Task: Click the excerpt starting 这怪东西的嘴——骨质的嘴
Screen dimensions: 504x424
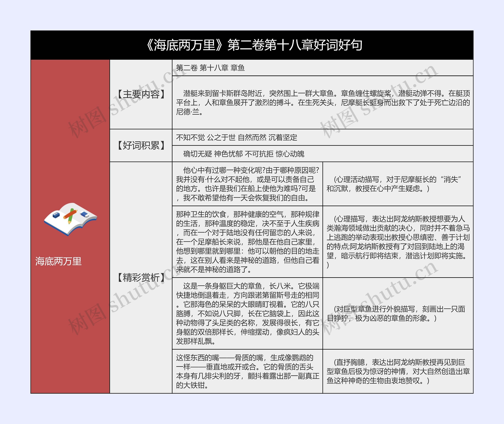Action: (247, 371)
